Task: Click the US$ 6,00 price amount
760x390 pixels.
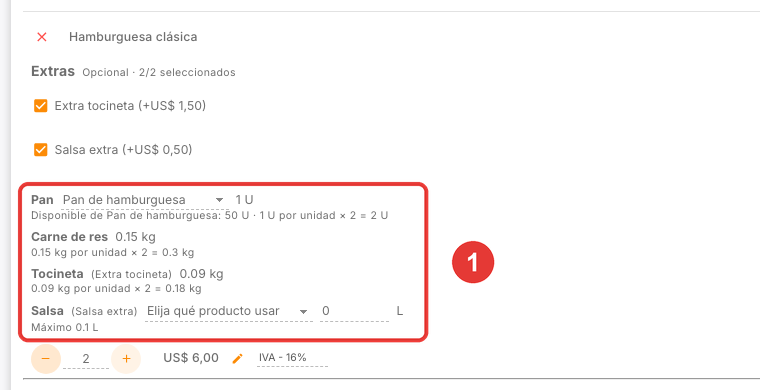Action: coord(191,358)
